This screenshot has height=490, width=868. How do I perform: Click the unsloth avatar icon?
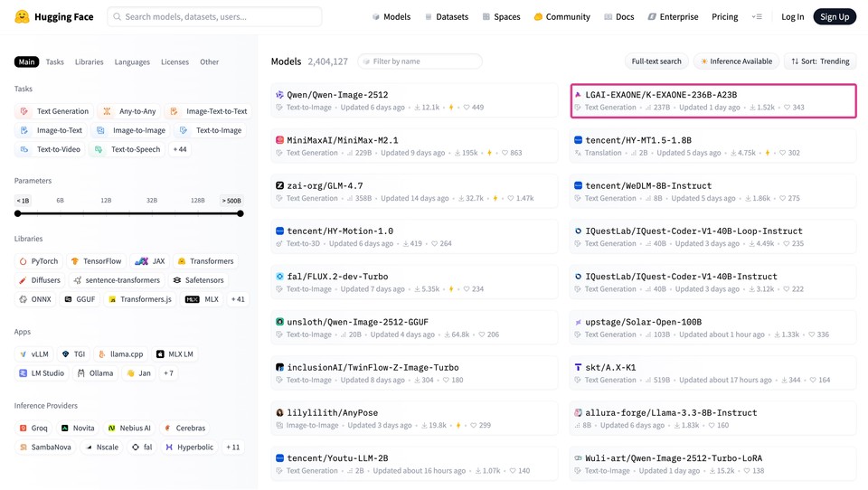click(279, 322)
